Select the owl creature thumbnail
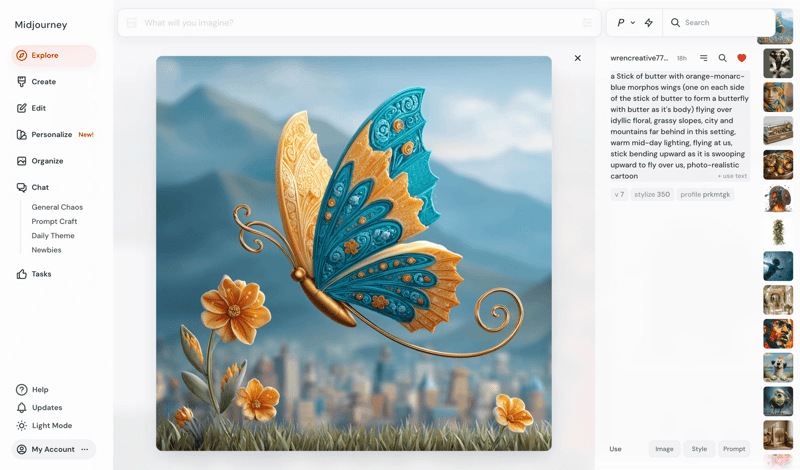 click(778, 401)
